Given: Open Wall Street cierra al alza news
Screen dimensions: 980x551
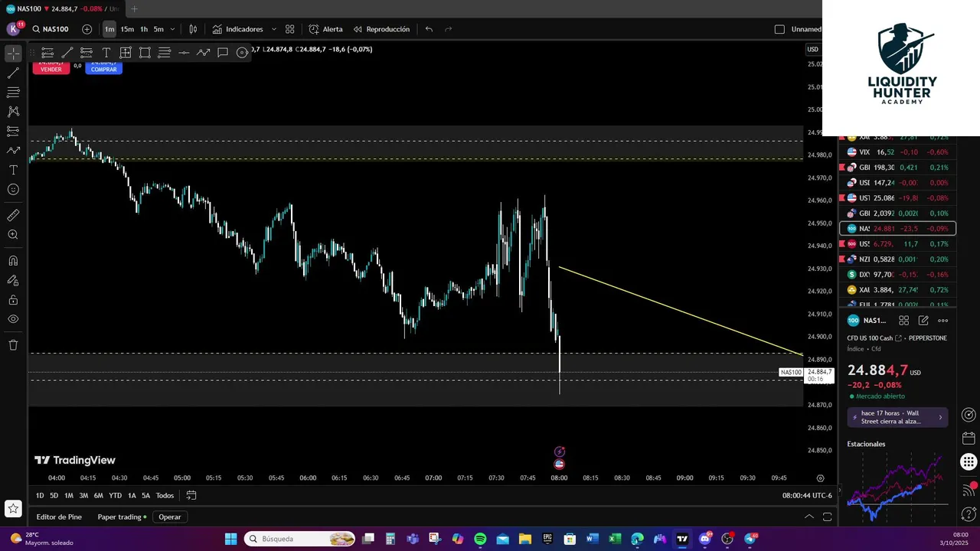Looking at the screenshot, I should (897, 417).
